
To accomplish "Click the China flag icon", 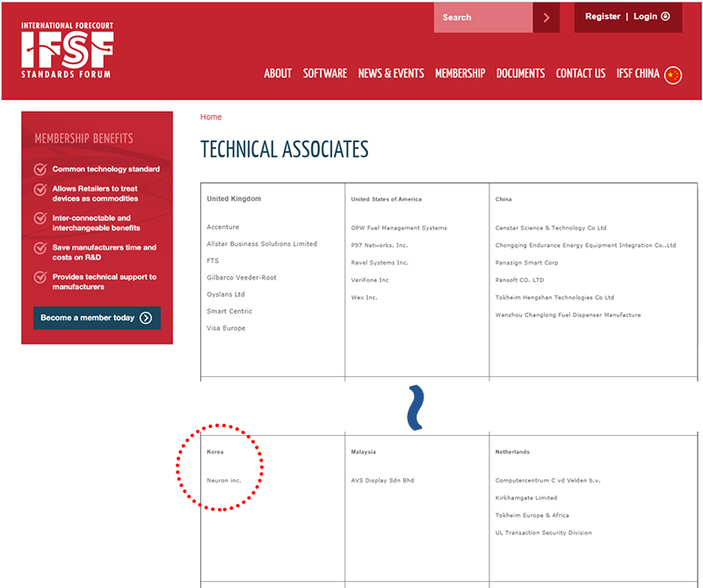I will point(673,75).
